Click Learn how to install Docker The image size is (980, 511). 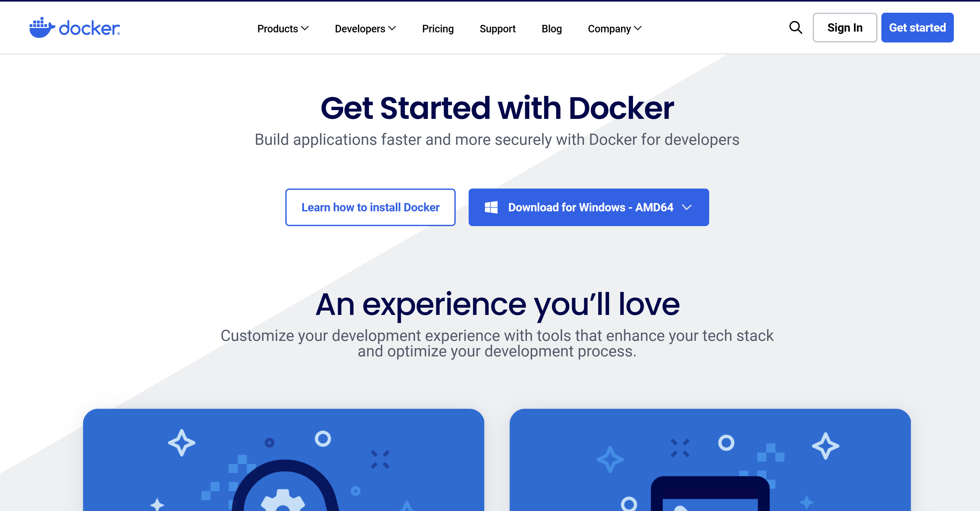click(370, 207)
